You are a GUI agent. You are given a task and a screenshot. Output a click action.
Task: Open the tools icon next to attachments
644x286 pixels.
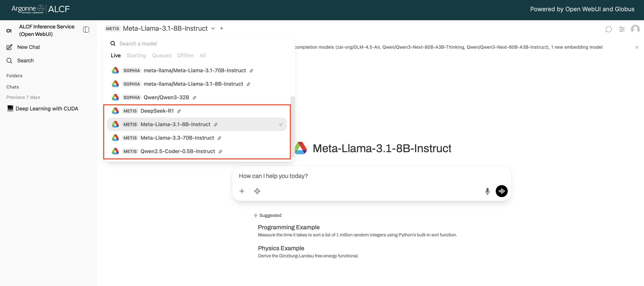click(257, 191)
